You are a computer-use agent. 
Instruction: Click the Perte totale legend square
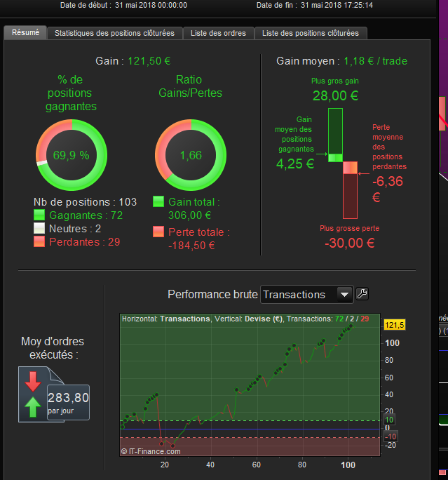click(158, 232)
